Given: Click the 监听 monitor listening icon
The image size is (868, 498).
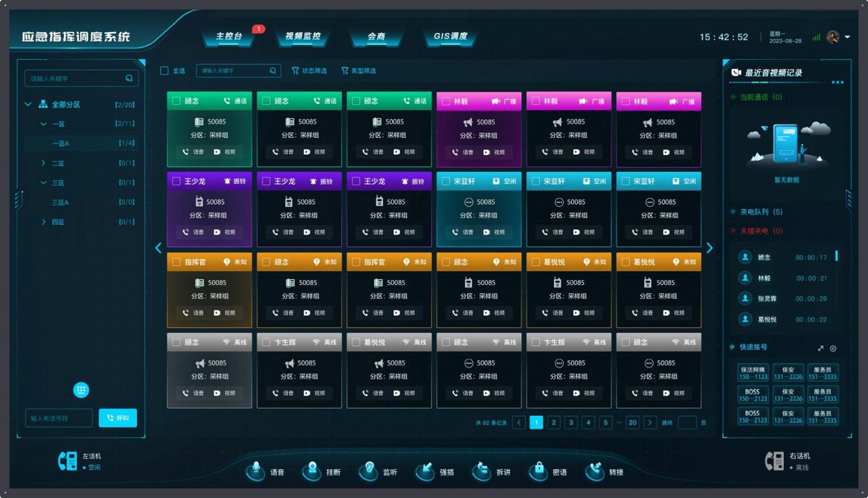Looking at the screenshot, I should (x=369, y=471).
